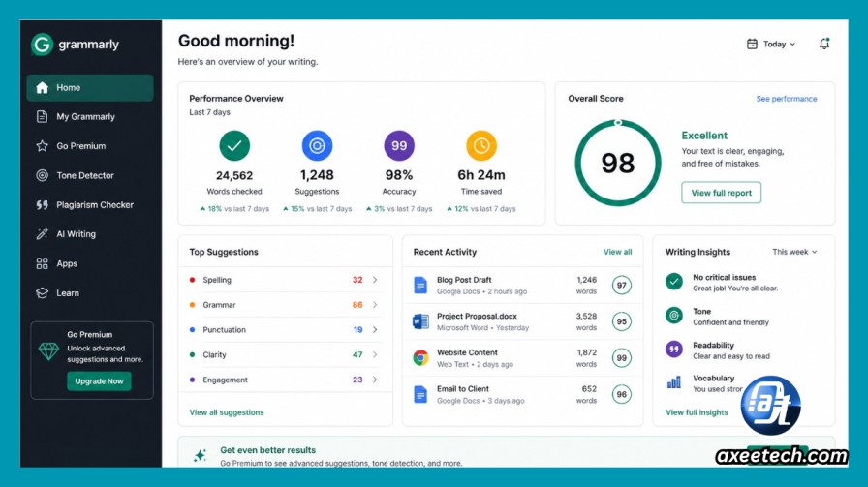Click the diamond icon in Go Premium card
The width and height of the screenshot is (868, 487).
coord(48,350)
